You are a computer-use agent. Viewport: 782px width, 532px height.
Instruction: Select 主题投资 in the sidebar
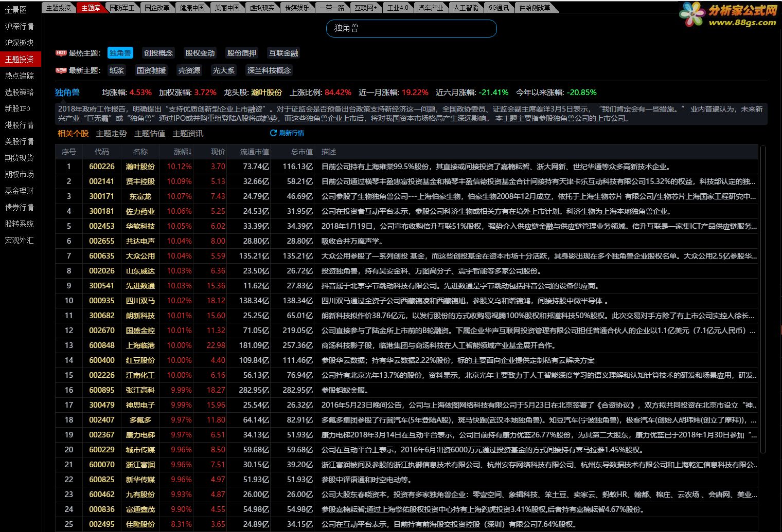click(x=20, y=59)
